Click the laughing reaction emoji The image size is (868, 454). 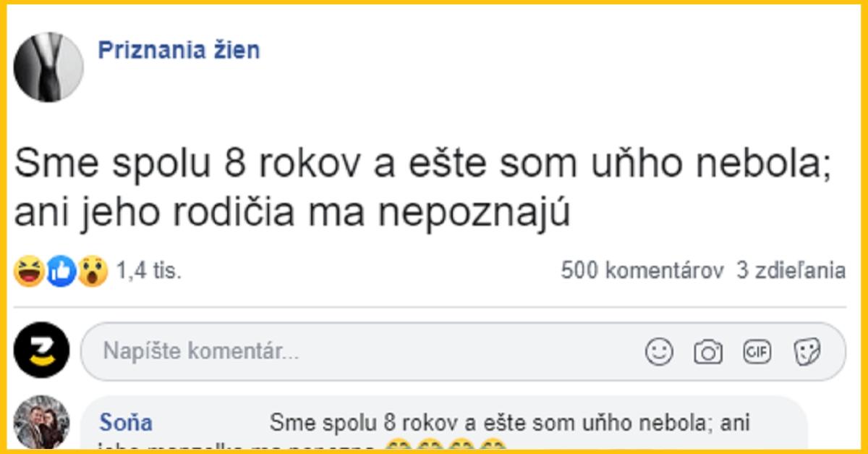[27, 270]
